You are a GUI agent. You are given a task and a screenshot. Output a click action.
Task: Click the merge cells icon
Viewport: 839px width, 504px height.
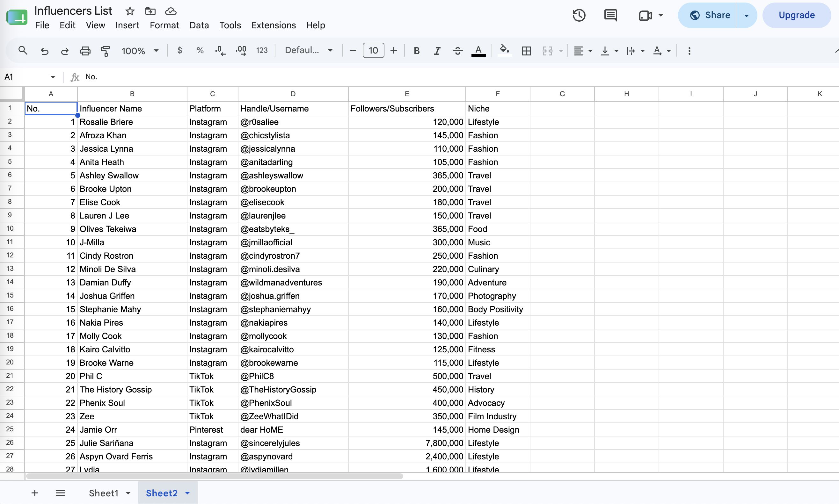click(547, 51)
